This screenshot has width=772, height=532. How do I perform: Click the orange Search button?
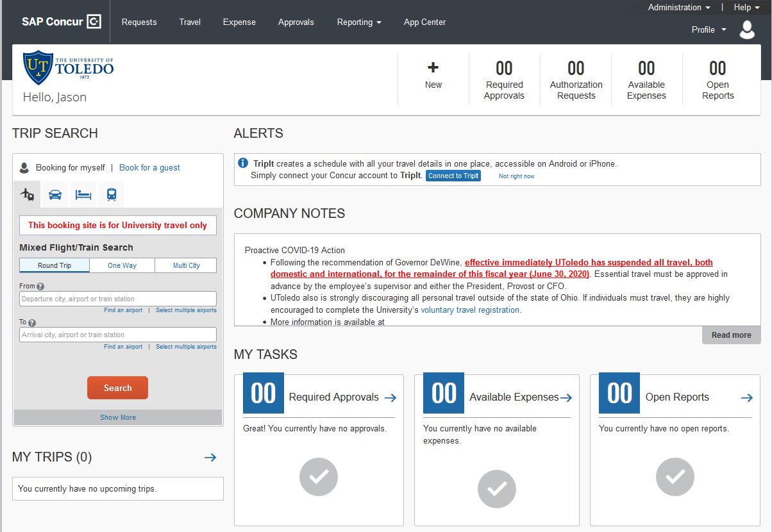click(x=118, y=388)
